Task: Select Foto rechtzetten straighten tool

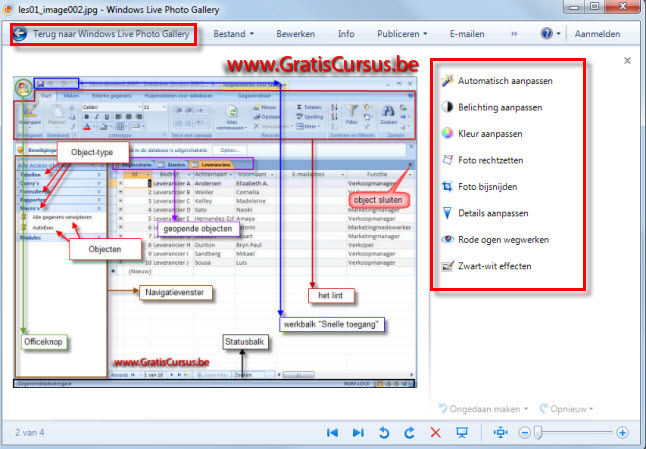Action: coord(482,160)
